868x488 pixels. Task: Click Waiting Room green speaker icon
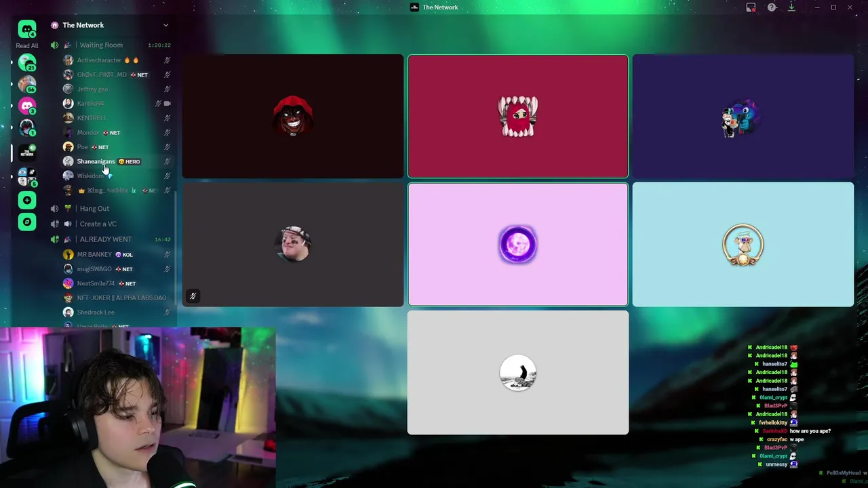[55, 45]
